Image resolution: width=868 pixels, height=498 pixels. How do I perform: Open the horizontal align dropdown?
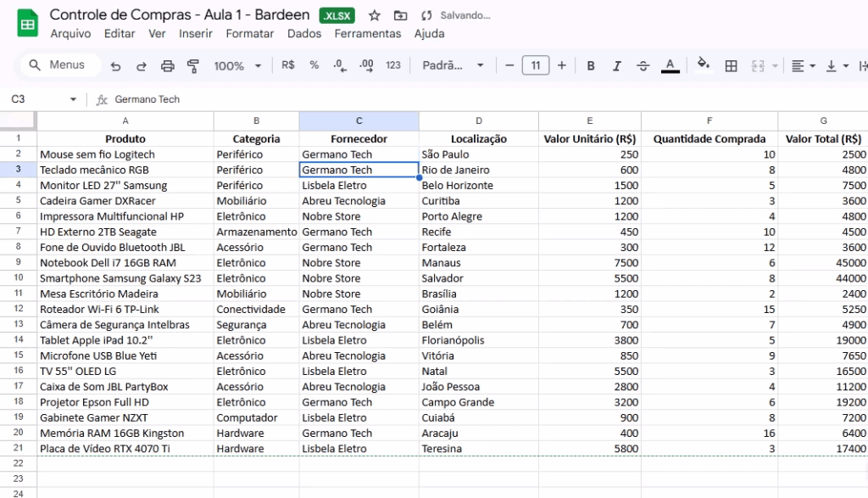point(804,66)
